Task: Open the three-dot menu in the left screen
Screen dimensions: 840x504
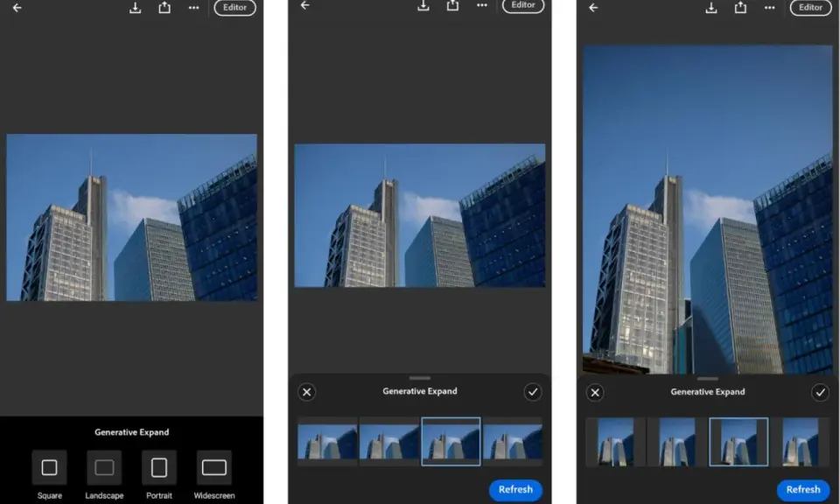Action: point(193,8)
